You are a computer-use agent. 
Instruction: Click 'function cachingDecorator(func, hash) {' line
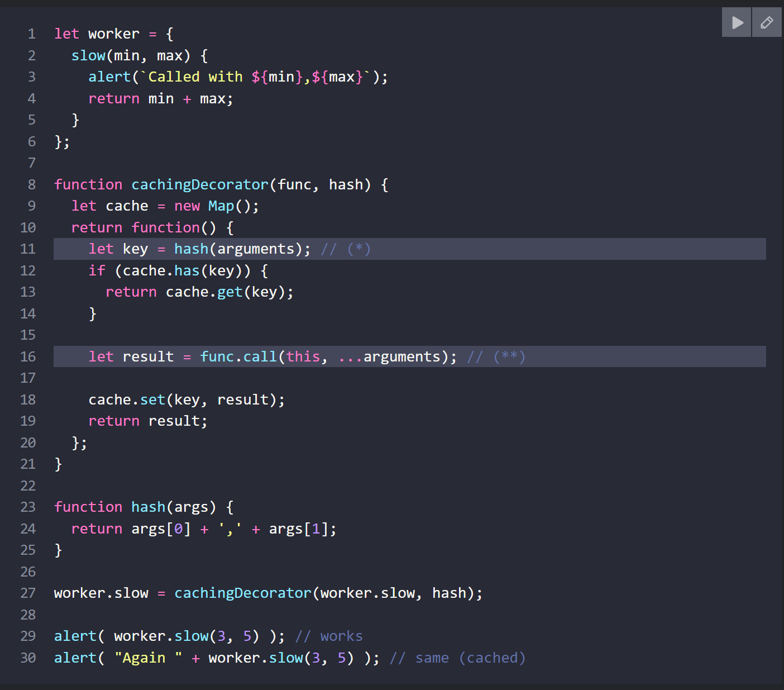pyautogui.click(x=221, y=185)
